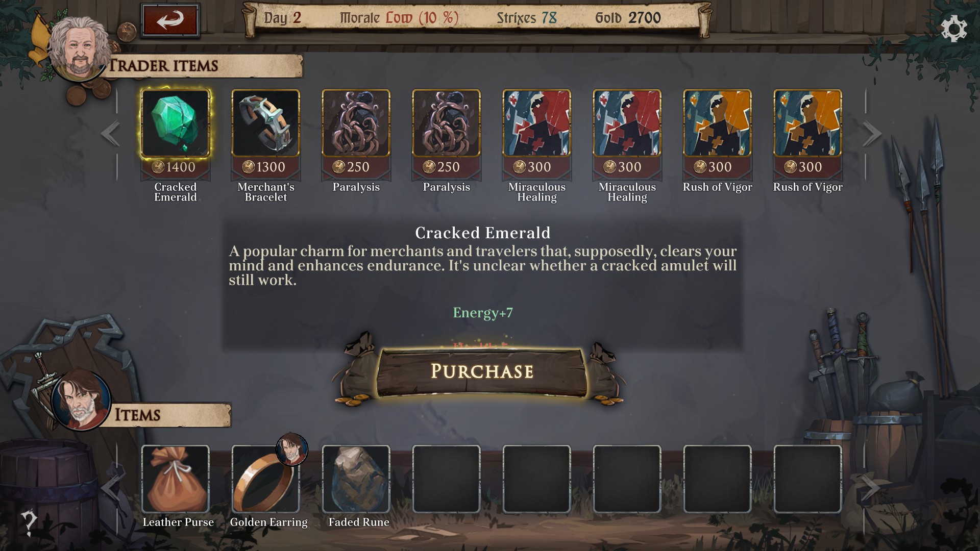Pick the first Paralysis potion
The height and width of the screenshot is (551, 980).
click(x=356, y=123)
